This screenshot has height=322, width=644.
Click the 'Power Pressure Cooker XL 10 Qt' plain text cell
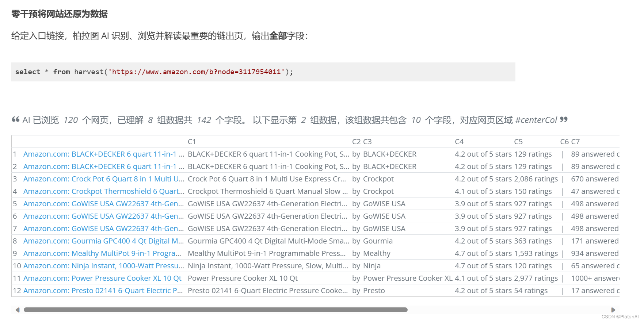pos(243,278)
